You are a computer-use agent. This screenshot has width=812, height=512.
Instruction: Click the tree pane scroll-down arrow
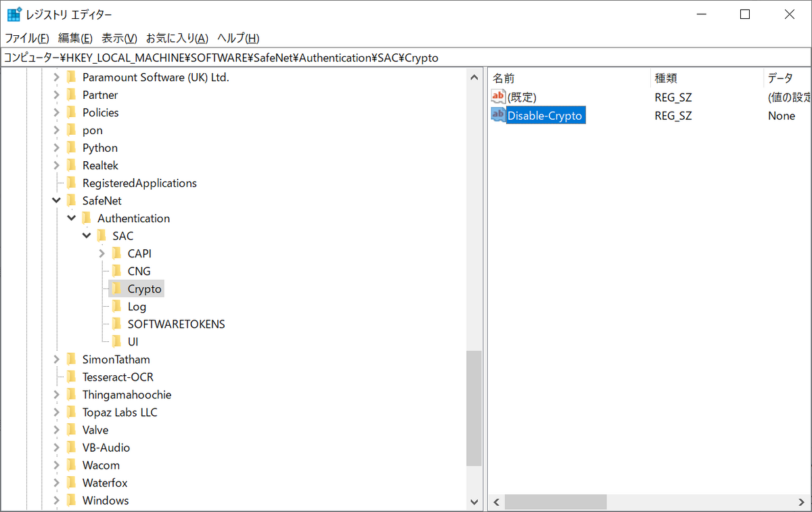point(474,502)
